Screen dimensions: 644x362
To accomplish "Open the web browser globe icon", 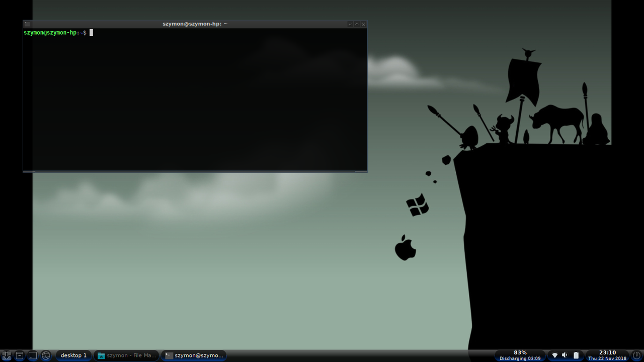I will pos(46,355).
